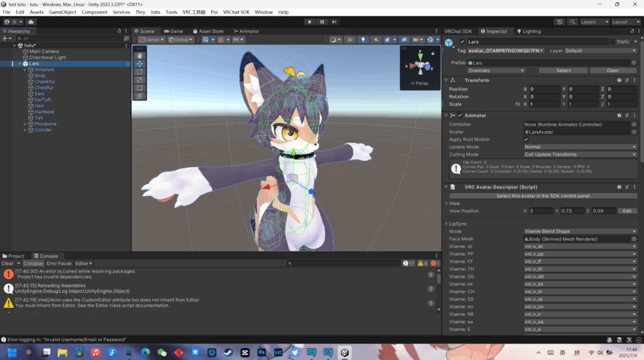The height and width of the screenshot is (360, 644).
Task: Toggle Apply Root Motion checkbox
Action: click(x=526, y=139)
